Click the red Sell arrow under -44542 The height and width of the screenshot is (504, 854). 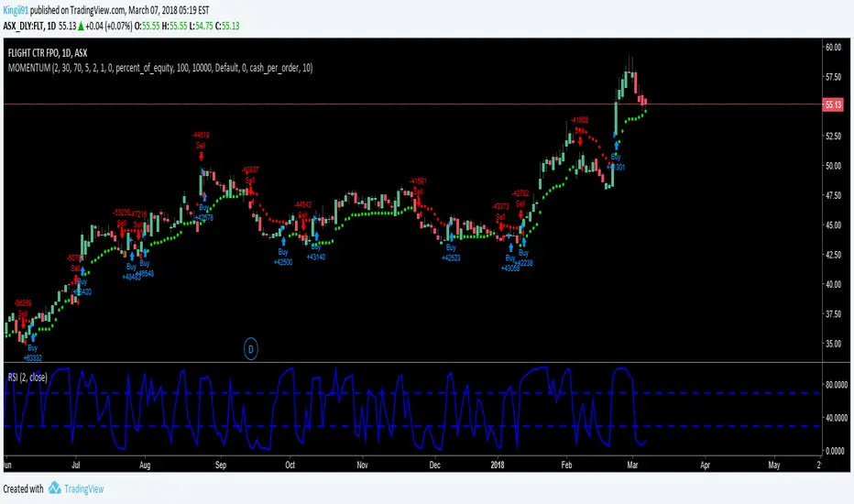[303, 225]
